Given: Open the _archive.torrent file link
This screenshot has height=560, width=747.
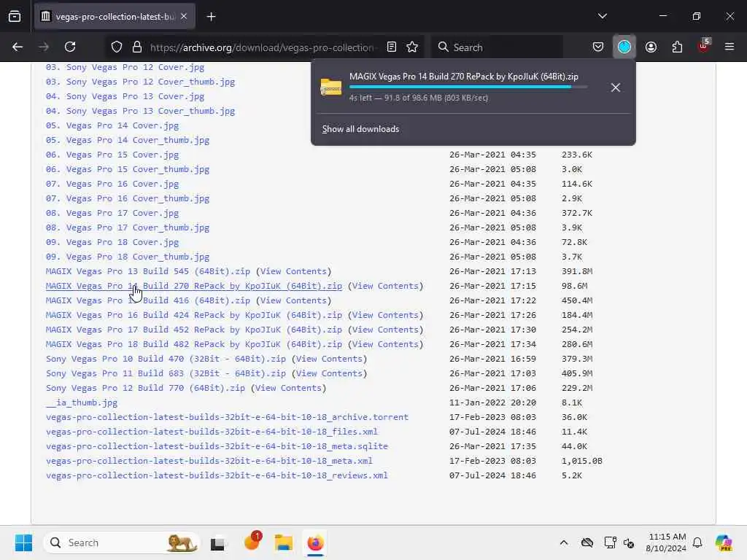Looking at the screenshot, I should coord(228,417).
